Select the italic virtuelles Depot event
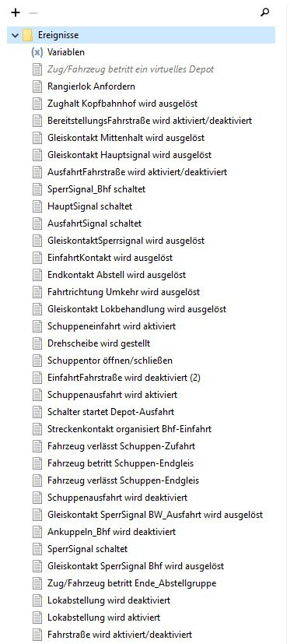The height and width of the screenshot is (644, 290). tap(131, 69)
